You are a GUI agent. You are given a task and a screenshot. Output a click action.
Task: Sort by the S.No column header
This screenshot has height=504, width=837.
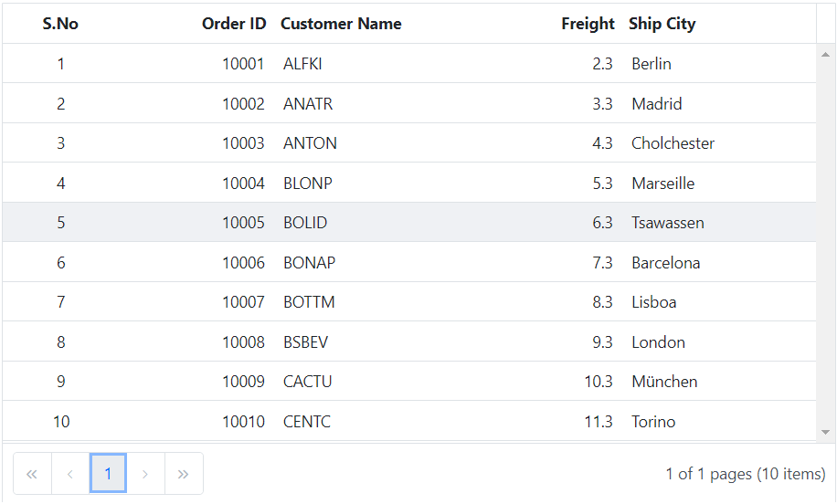[60, 24]
